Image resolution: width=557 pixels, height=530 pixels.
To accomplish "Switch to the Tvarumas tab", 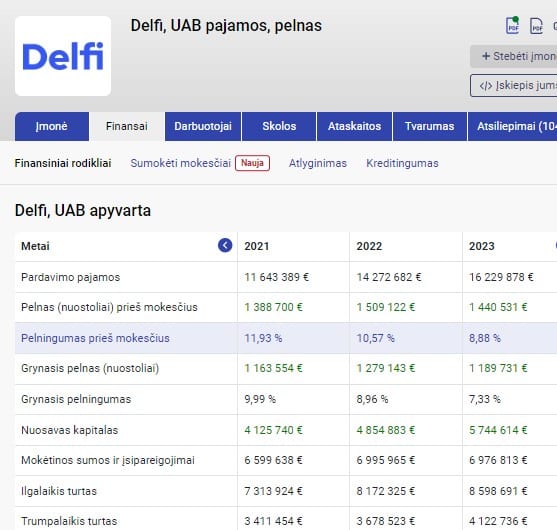I will click(429, 126).
